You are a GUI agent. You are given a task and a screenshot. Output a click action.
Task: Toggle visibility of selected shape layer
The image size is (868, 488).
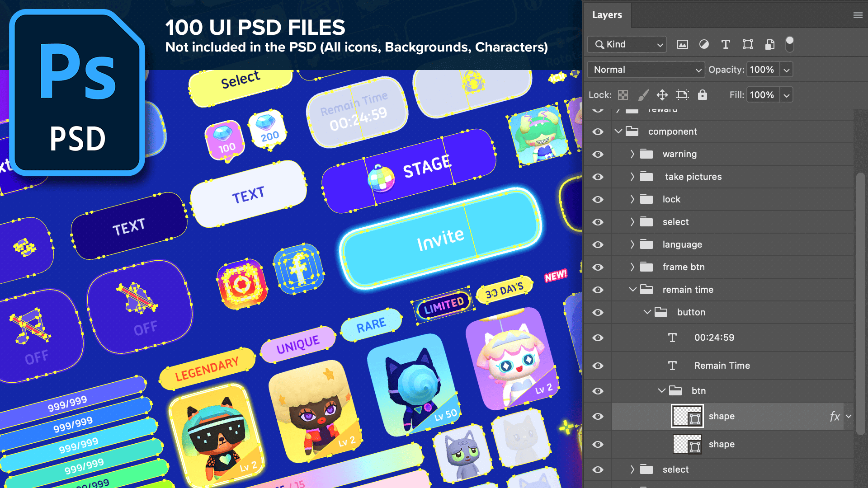pyautogui.click(x=598, y=416)
